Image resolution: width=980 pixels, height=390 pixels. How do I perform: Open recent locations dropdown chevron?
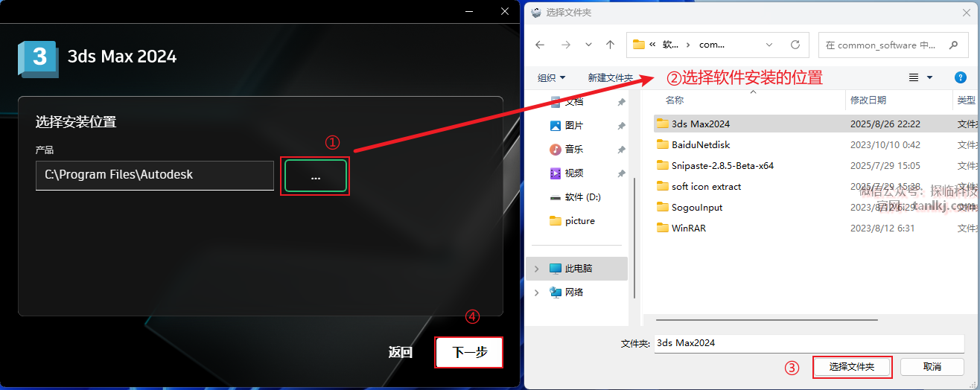pos(588,45)
